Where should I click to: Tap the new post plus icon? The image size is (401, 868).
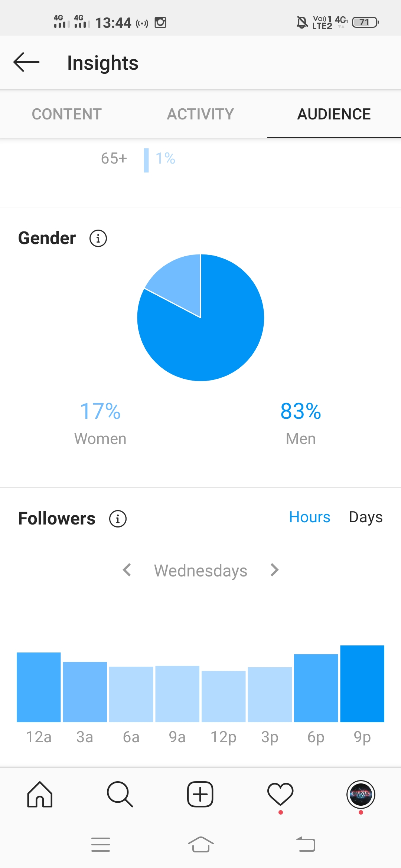click(x=200, y=795)
